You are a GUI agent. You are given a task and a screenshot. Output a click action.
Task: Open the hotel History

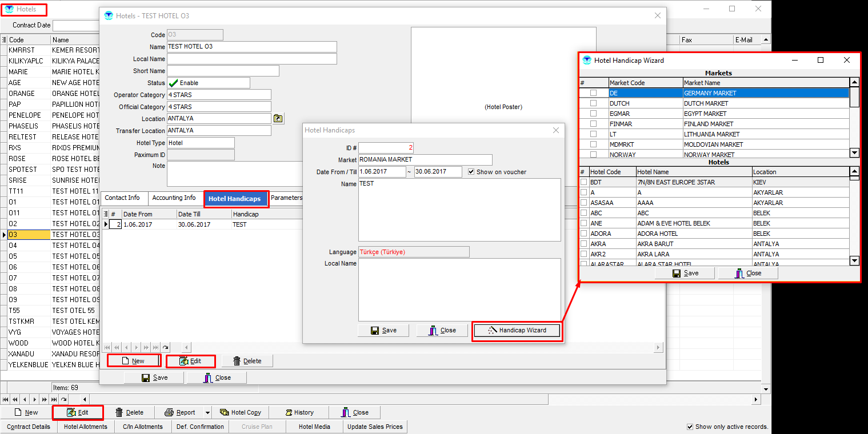pyautogui.click(x=298, y=412)
